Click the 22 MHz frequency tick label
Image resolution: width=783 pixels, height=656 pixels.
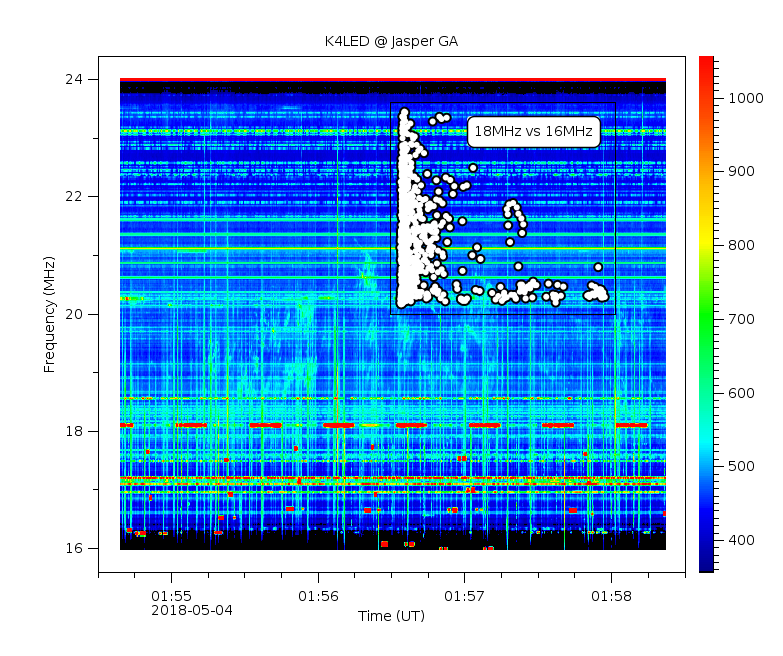coord(76,196)
